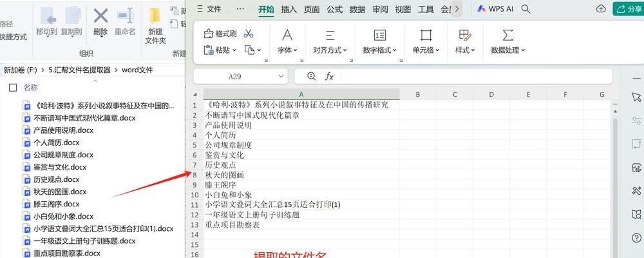
Task: Open the WPS AI assistant
Action: tap(495, 9)
